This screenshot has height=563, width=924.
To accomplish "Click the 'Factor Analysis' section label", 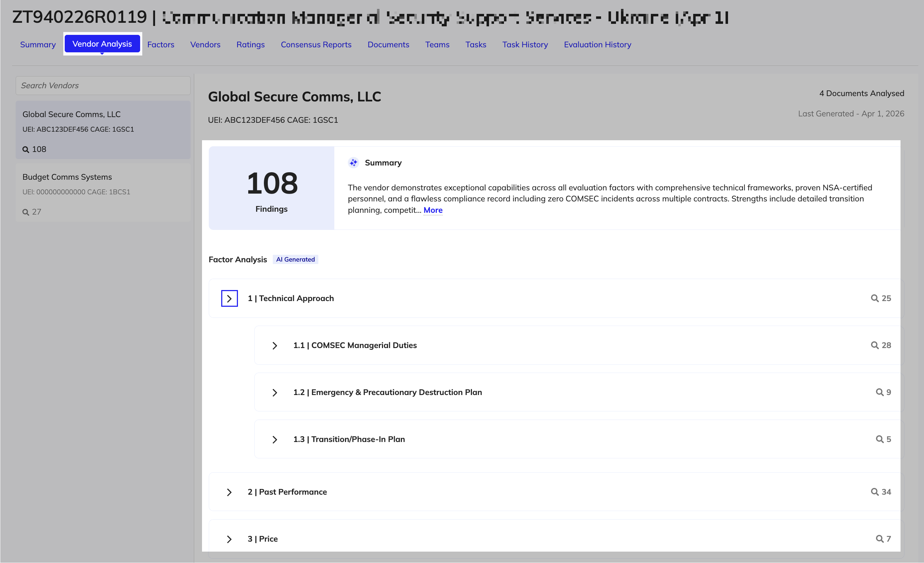I will click(x=238, y=259).
